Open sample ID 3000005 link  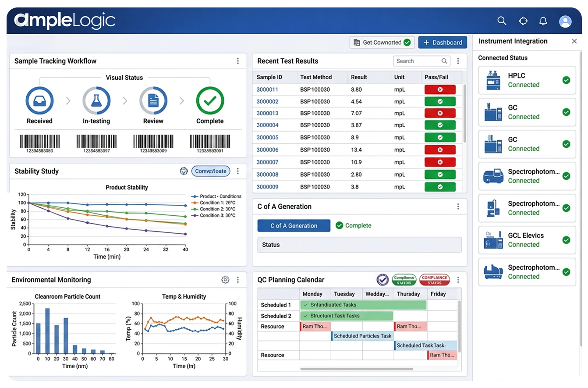point(267,137)
